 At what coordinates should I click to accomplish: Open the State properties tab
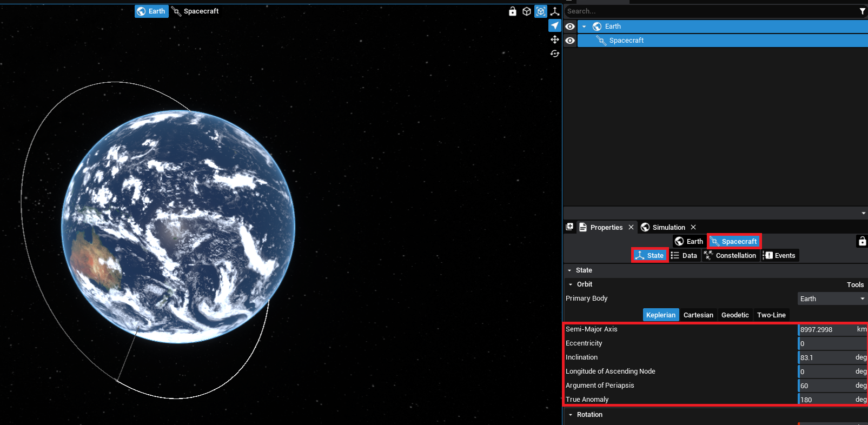pos(650,256)
